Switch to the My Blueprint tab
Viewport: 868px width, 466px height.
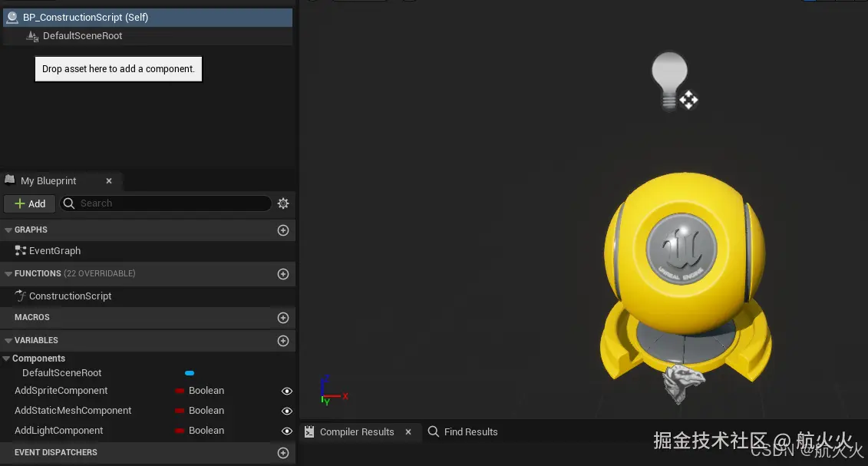click(48, 181)
